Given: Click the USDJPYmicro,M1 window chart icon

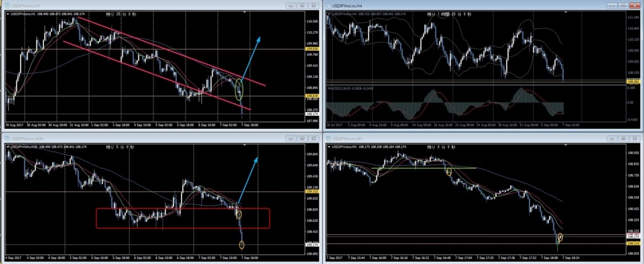Looking at the screenshot, I should coord(329,138).
